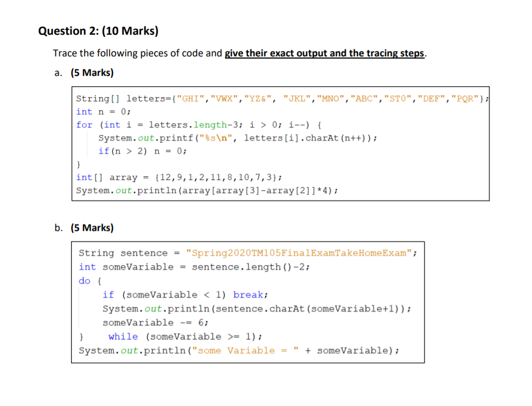
Task: Click the "(5 Marks)" label beside part a.
Action: [x=92, y=73]
